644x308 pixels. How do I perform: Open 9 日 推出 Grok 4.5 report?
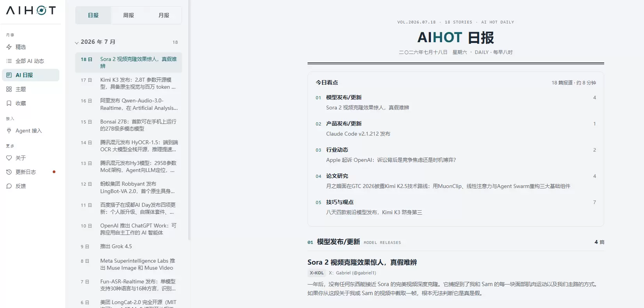(x=128, y=247)
